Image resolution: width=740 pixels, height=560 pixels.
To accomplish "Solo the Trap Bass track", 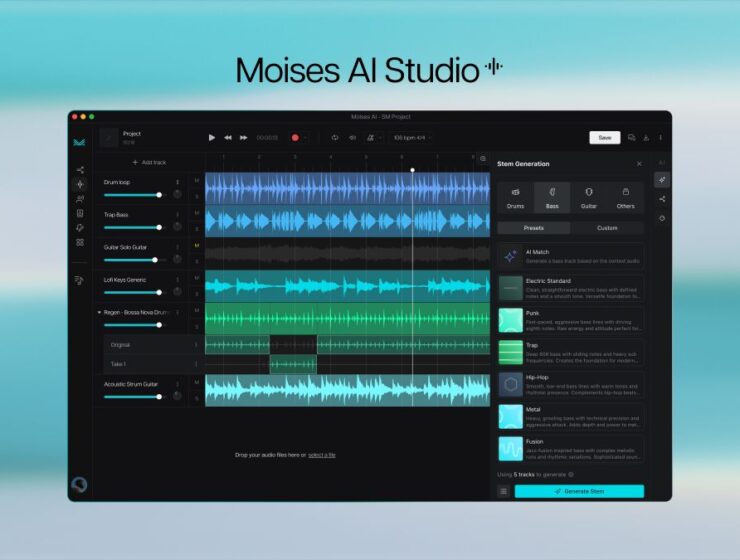I will click(197, 228).
